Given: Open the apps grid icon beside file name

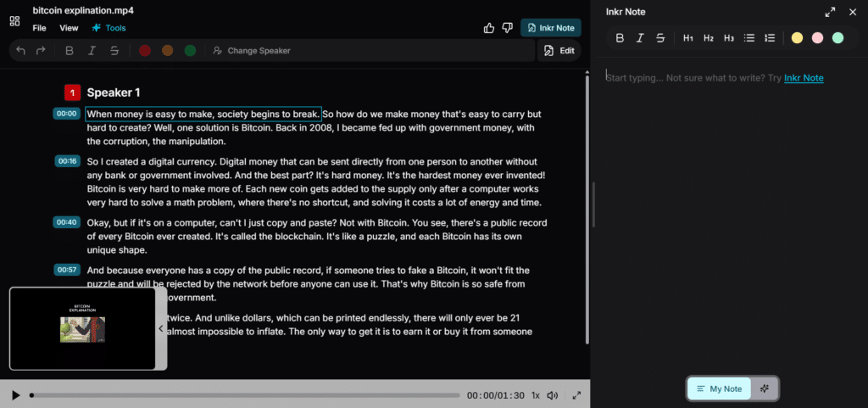Looking at the screenshot, I should click(14, 20).
